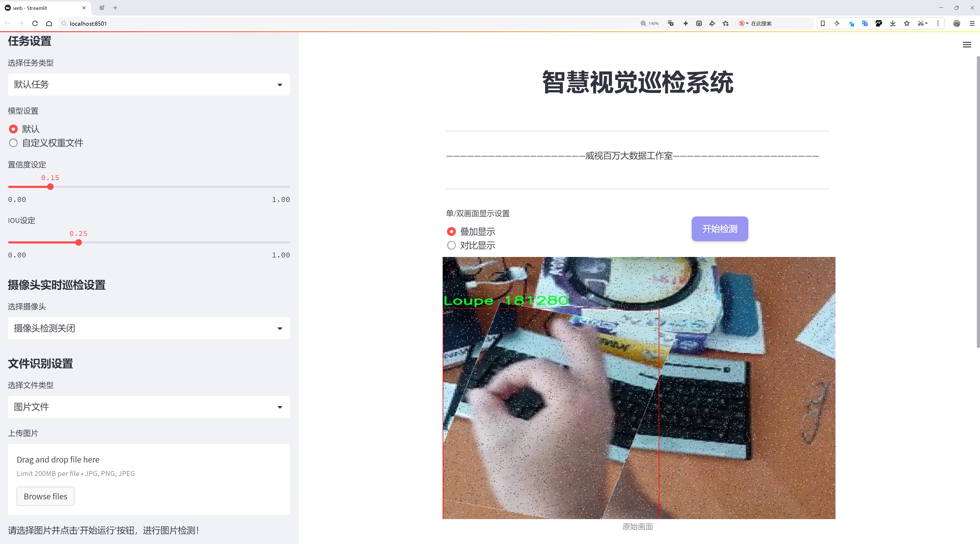Open a new browser tab
The image size is (980, 544).
pyautogui.click(x=115, y=8)
